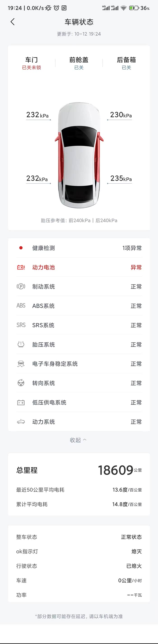Tap the white car top-view image
This screenshot has height=644, width=158.
pos(79,155)
